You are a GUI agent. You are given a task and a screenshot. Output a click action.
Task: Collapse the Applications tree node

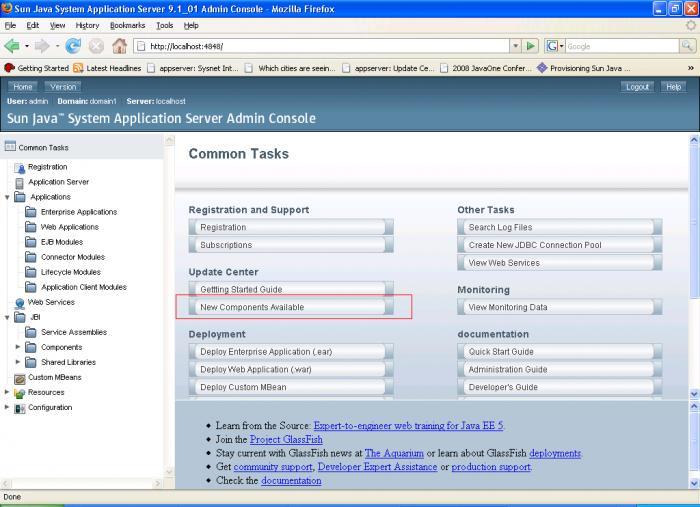8,197
